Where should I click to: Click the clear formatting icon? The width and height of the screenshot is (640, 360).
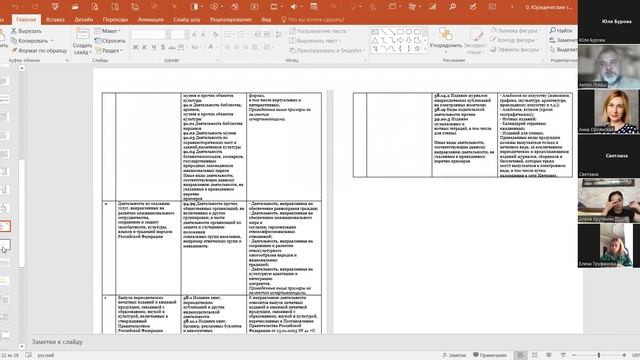[x=215, y=35]
